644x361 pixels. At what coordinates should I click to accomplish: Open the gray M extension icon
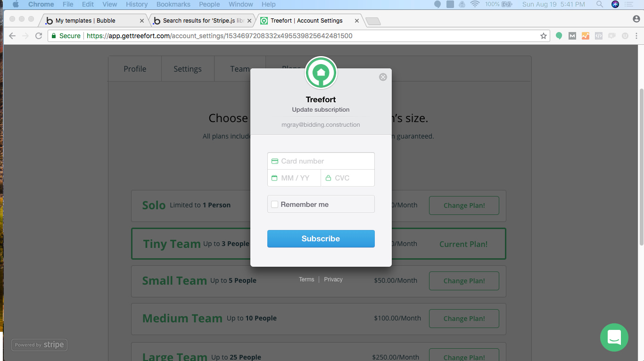pos(572,36)
